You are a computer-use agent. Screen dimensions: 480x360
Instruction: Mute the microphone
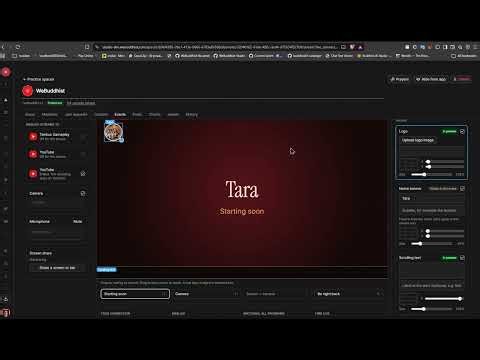coord(78,221)
